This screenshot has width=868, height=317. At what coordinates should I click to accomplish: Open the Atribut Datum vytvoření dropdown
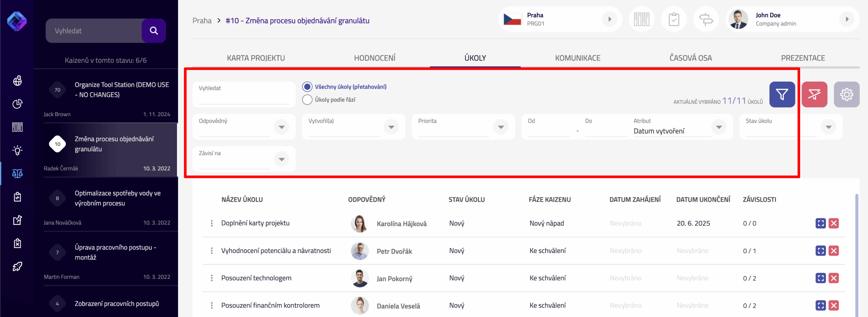tap(718, 127)
